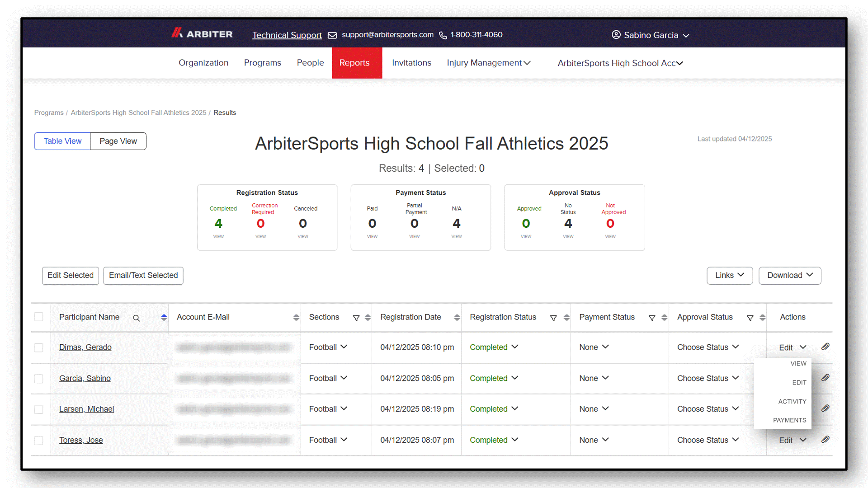Click the Email/Text Selected button
The image size is (868, 488).
143,275
